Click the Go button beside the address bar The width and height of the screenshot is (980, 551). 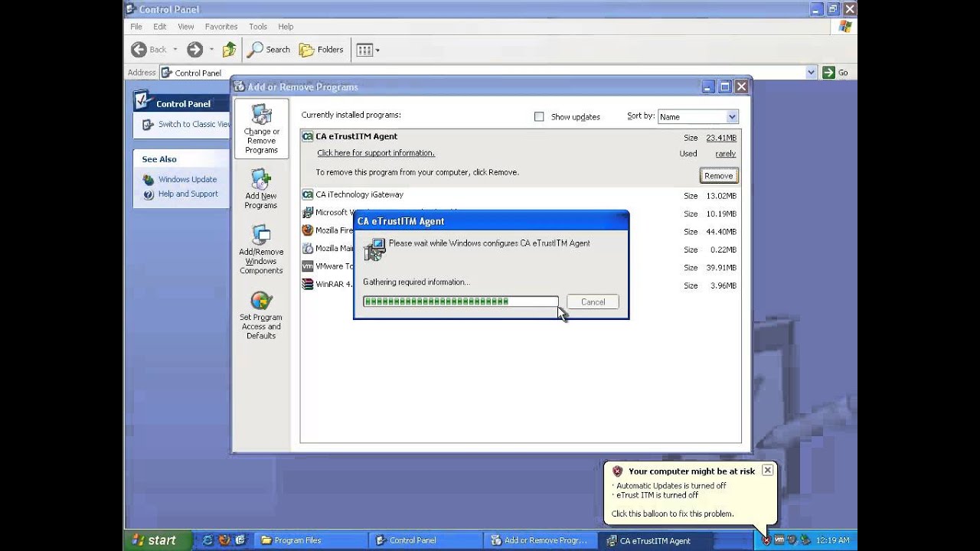pos(835,73)
